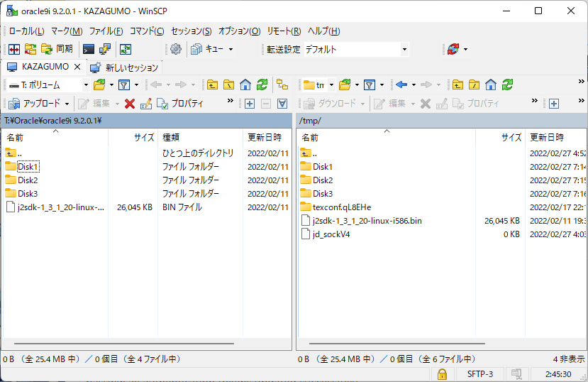The image size is (588, 382).
Task: Click remote root directory icon
Action: tap(474, 84)
